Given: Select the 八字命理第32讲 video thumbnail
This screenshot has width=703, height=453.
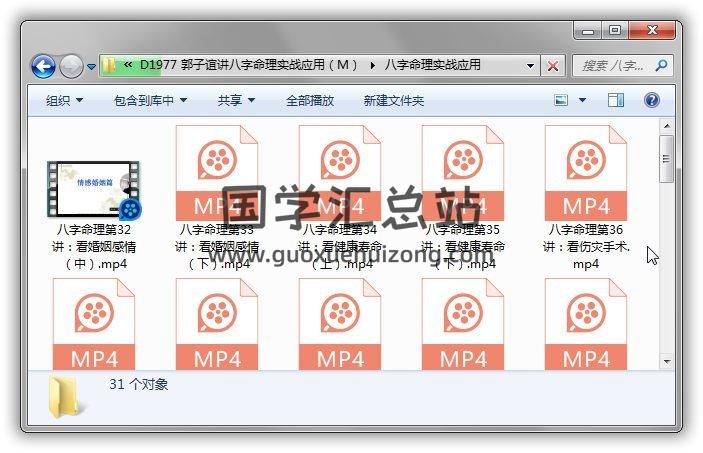Looking at the screenshot, I should pos(94,190).
